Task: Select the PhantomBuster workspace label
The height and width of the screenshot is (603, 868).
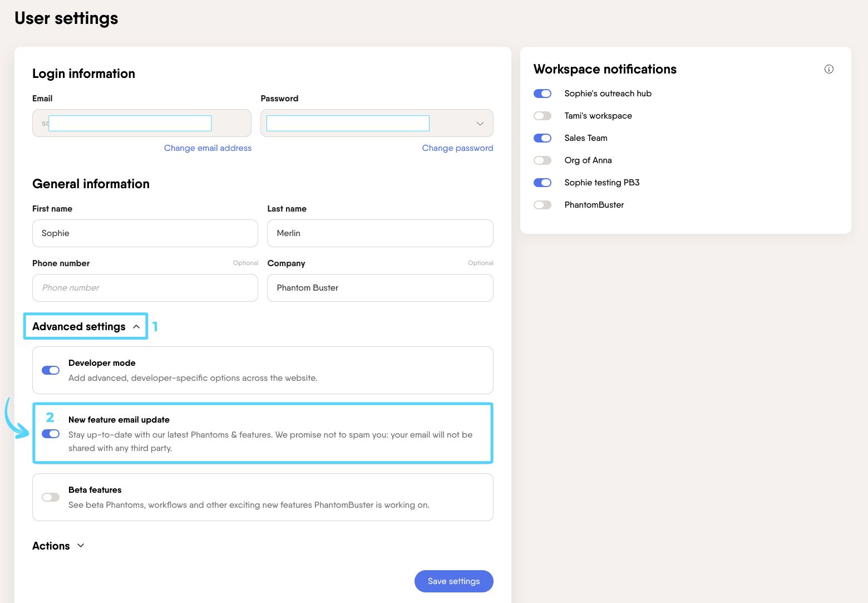Action: pos(594,205)
